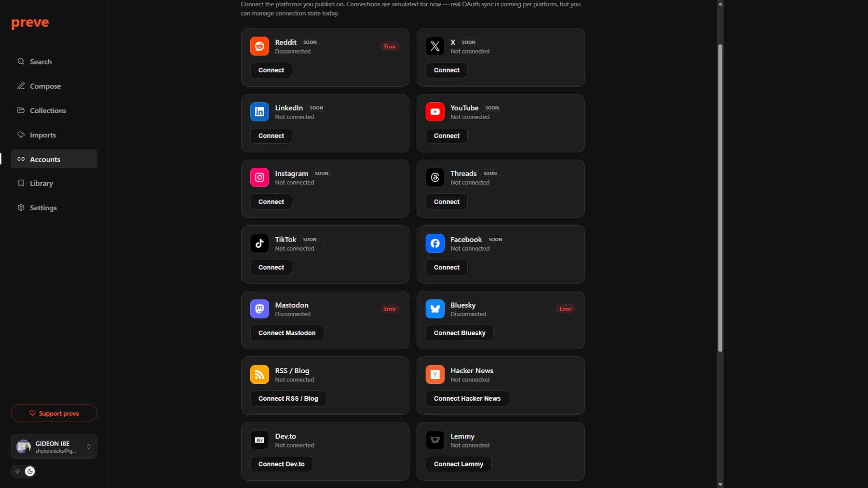
Task: Switch to light mode sun toggle
Action: tap(17, 472)
